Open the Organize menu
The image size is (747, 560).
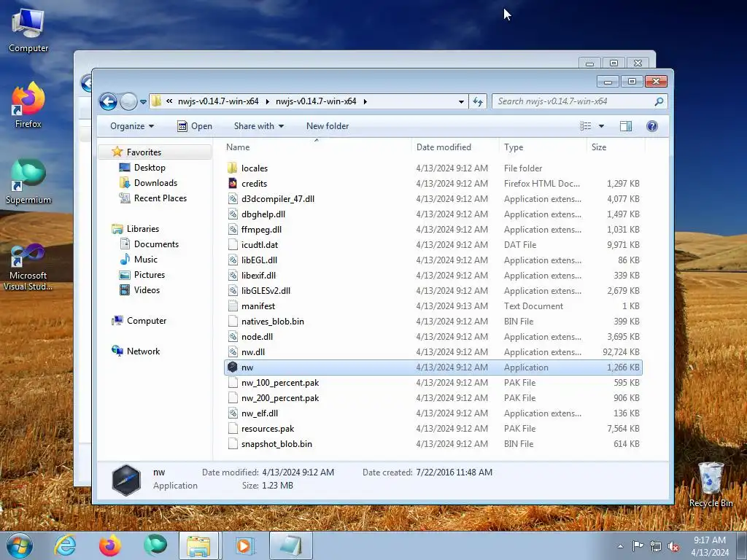(x=132, y=126)
